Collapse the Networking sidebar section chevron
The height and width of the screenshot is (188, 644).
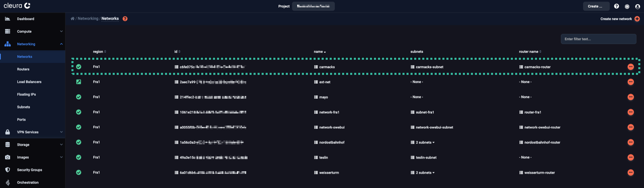point(61,44)
